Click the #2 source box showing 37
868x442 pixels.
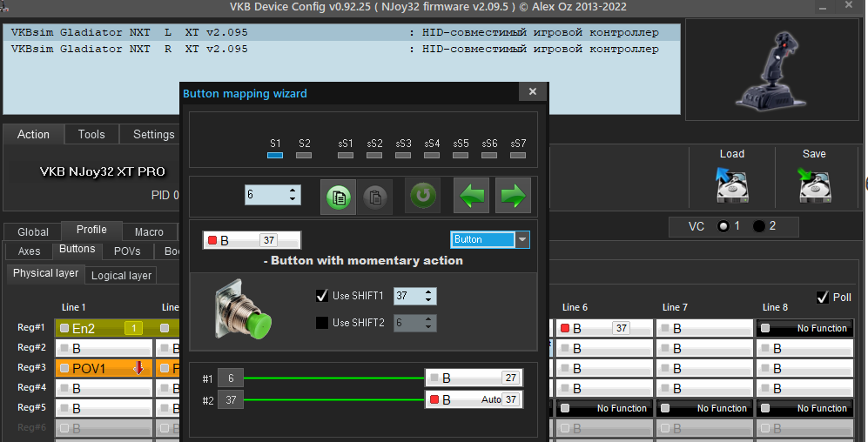(x=231, y=399)
